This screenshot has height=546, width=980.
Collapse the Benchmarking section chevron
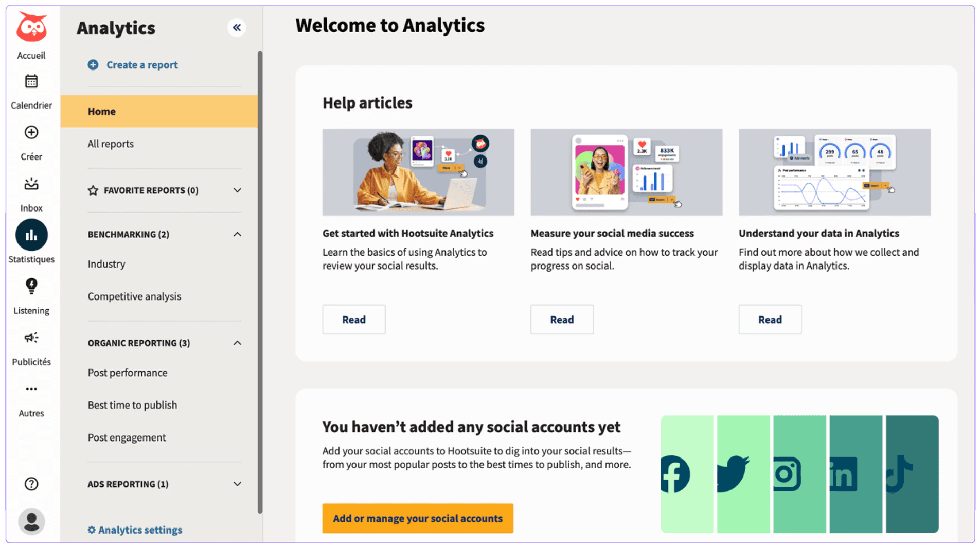pyautogui.click(x=237, y=234)
